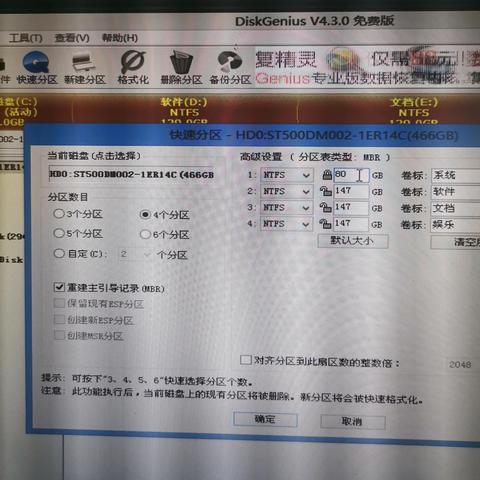Select the 5个分区 radio option
The width and height of the screenshot is (480, 480).
click(78, 234)
